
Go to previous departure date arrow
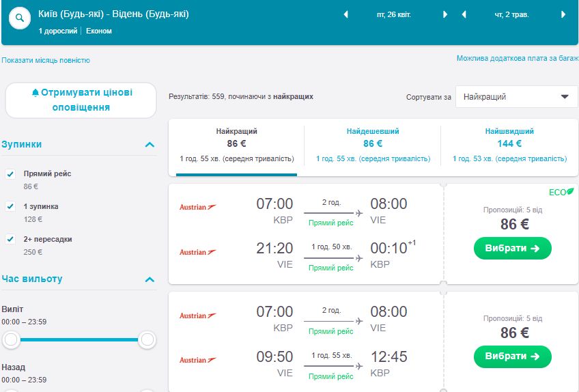(345, 14)
